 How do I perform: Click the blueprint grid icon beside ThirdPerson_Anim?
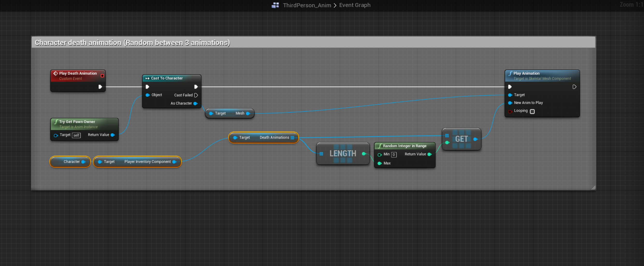[275, 5]
